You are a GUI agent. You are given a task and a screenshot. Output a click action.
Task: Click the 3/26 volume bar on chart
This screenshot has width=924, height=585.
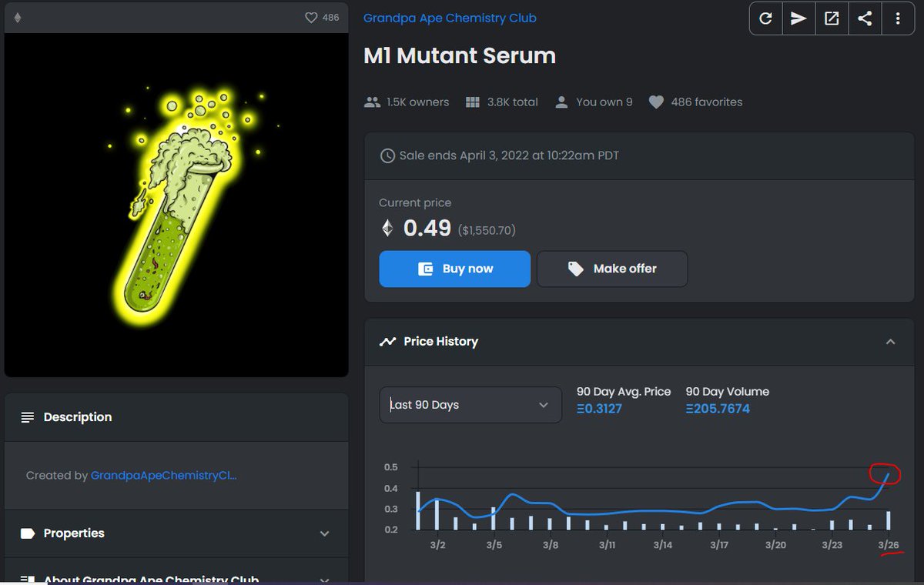coord(889,520)
